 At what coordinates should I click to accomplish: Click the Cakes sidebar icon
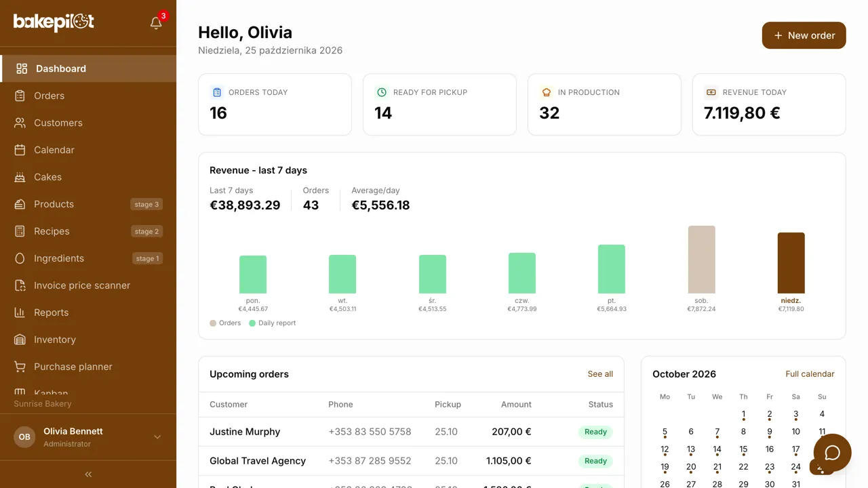coord(20,177)
